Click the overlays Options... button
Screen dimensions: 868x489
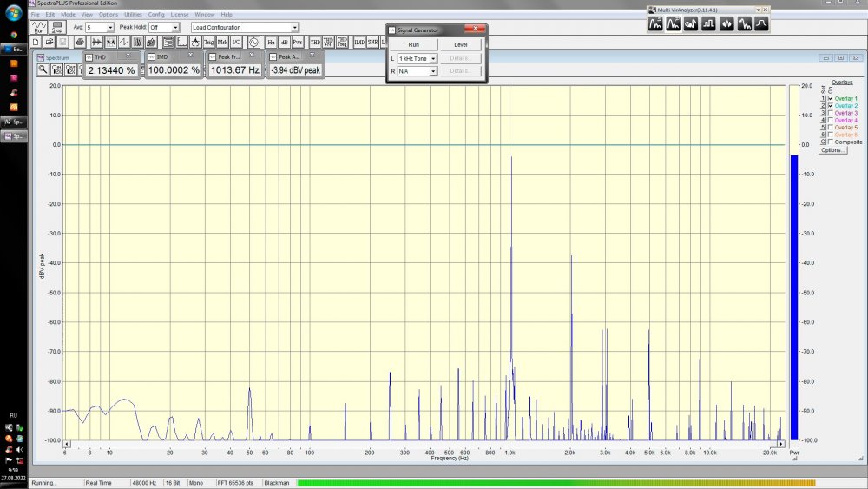pyautogui.click(x=833, y=150)
